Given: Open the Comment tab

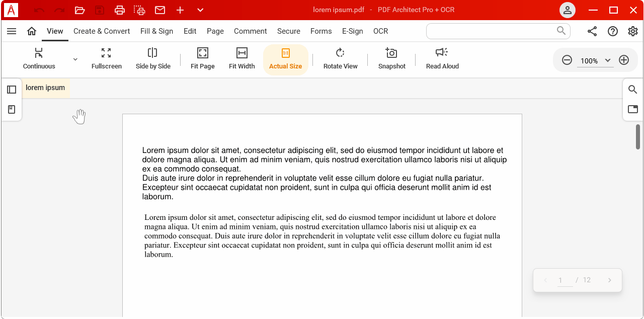Looking at the screenshot, I should coord(251,31).
